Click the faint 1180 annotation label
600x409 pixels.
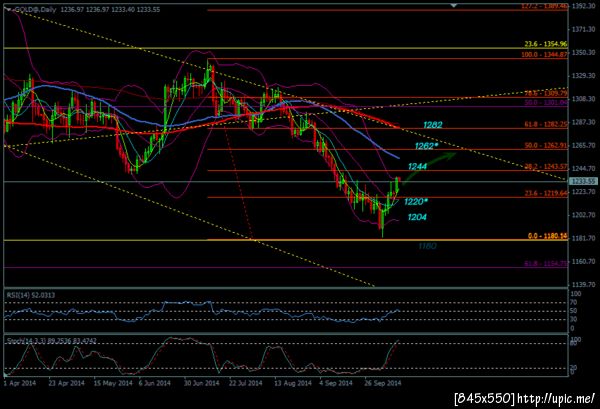click(427, 246)
